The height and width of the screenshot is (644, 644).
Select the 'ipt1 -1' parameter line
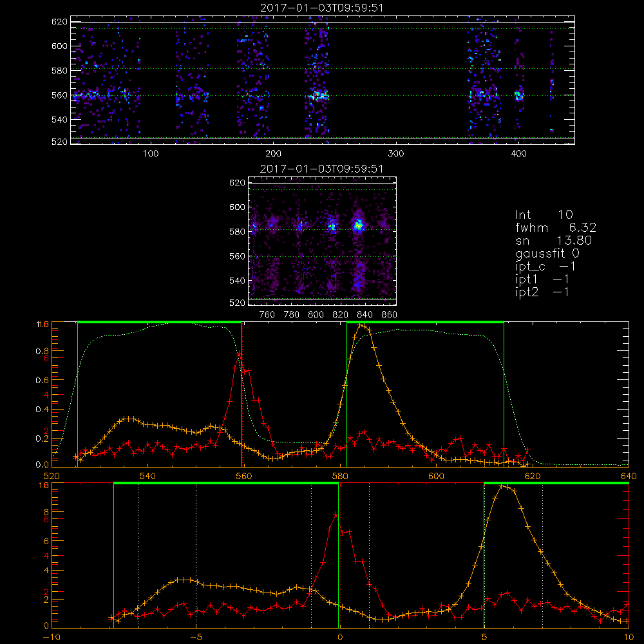(542, 279)
